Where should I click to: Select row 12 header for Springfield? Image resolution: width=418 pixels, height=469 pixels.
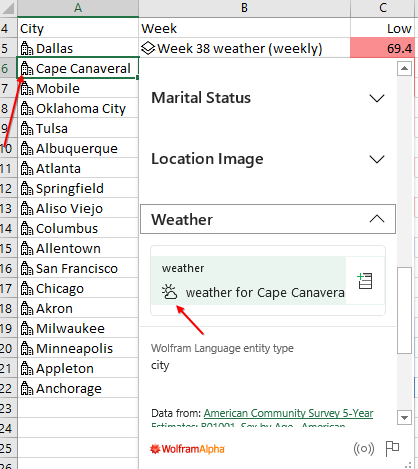click(7, 189)
